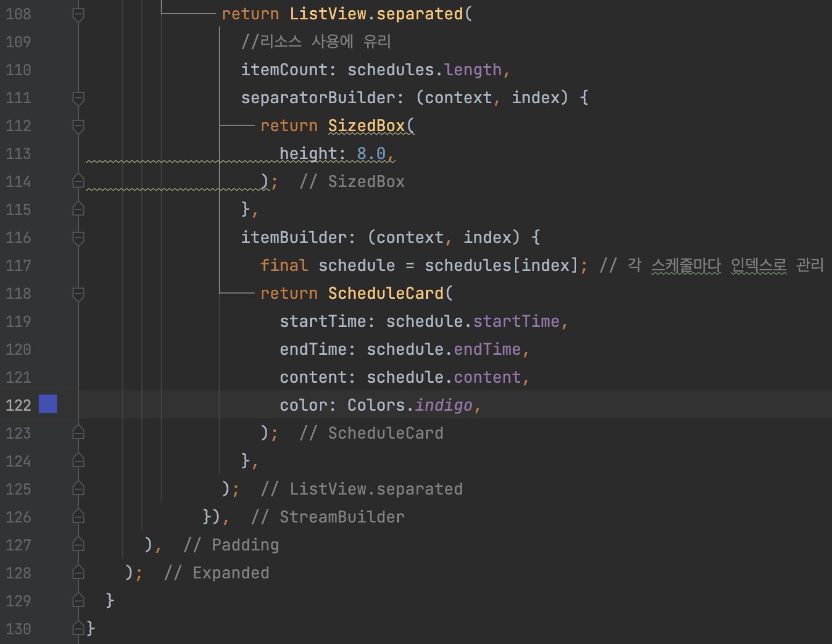Viewport: 832px width, 644px height.
Task: Click the fold end marker on line 123
Action: pos(78,433)
